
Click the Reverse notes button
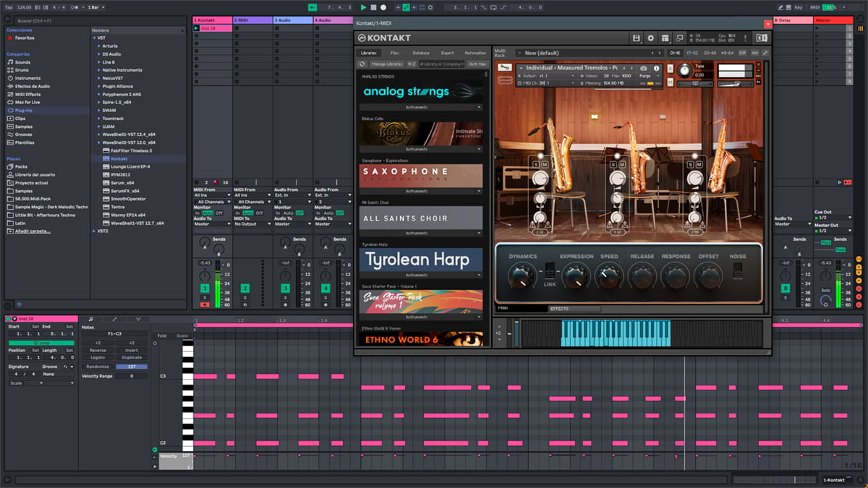(98, 350)
